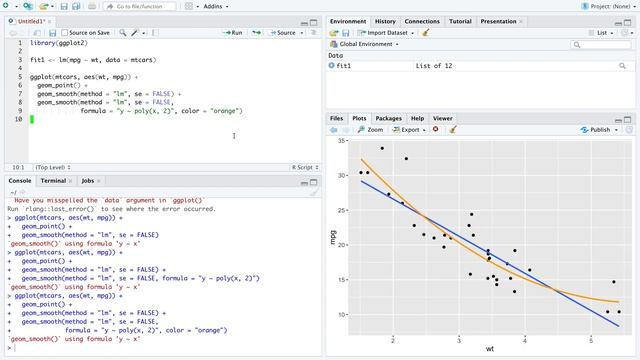640x360 pixels.
Task: Click the Open File folder icon
Action: click(43, 6)
